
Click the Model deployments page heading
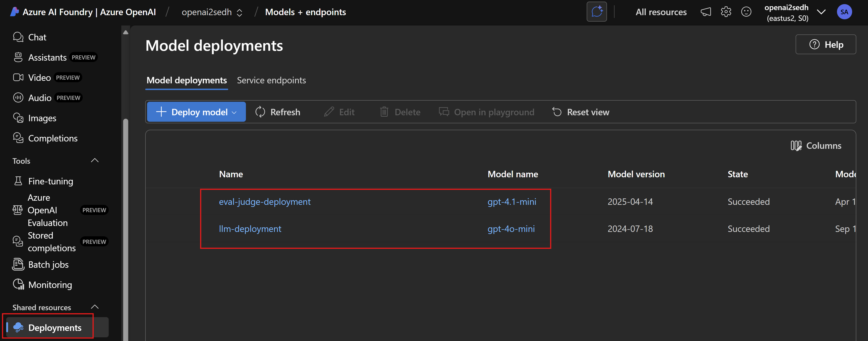(214, 45)
